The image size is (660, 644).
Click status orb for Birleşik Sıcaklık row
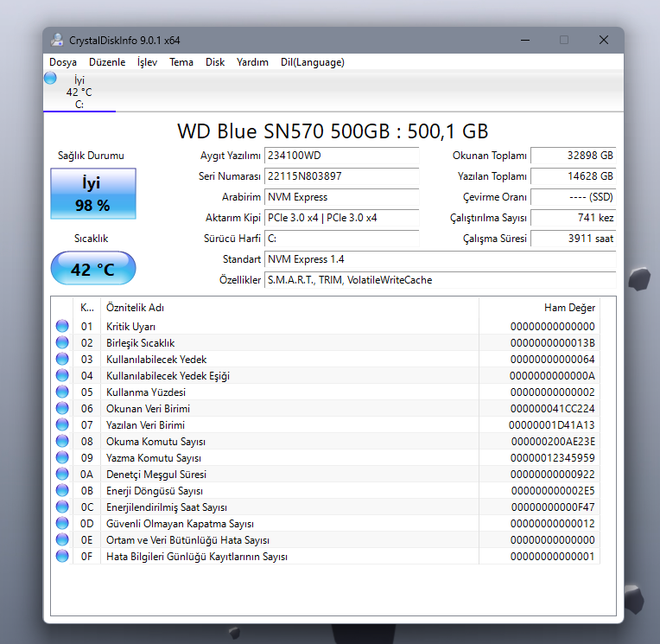click(62, 342)
